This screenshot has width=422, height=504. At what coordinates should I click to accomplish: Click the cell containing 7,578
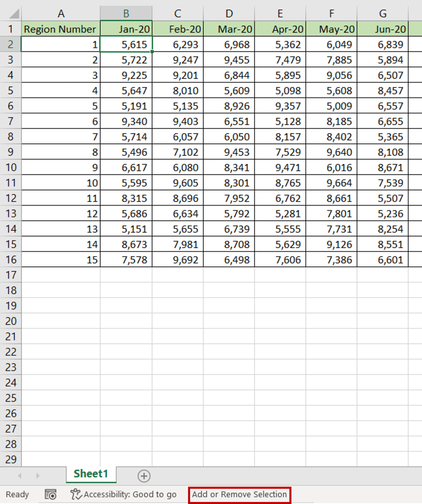pyautogui.click(x=126, y=260)
